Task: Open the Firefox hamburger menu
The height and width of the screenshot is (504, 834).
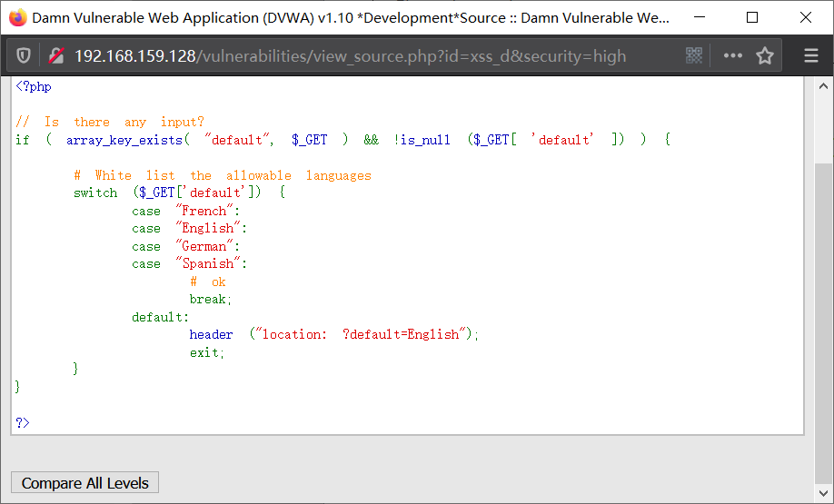Action: pyautogui.click(x=810, y=55)
